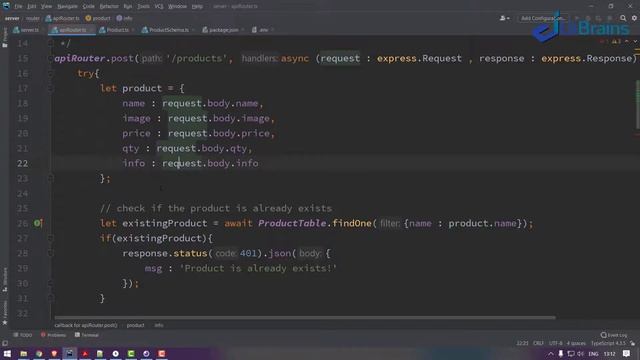Open the Navigate menu
This screenshot has height=360, width=640.
(67, 6)
